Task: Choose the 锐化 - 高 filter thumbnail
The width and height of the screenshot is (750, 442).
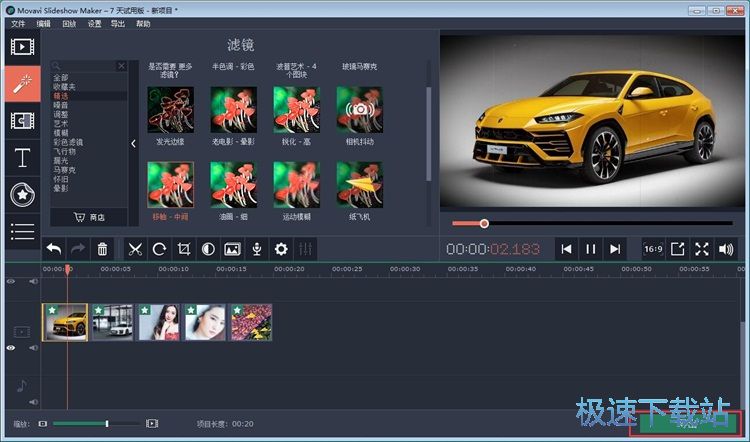Action: (x=297, y=110)
